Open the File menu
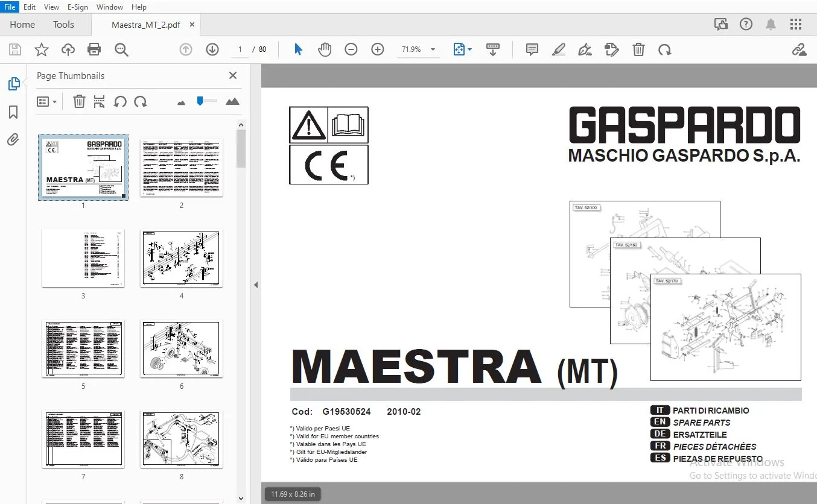The width and height of the screenshot is (817, 504). pyautogui.click(x=10, y=7)
